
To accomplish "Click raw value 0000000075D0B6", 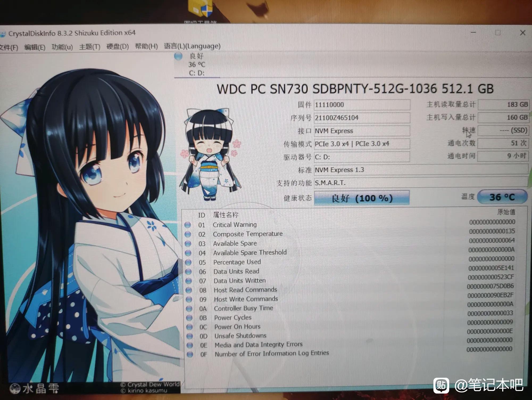I will pos(490,286).
